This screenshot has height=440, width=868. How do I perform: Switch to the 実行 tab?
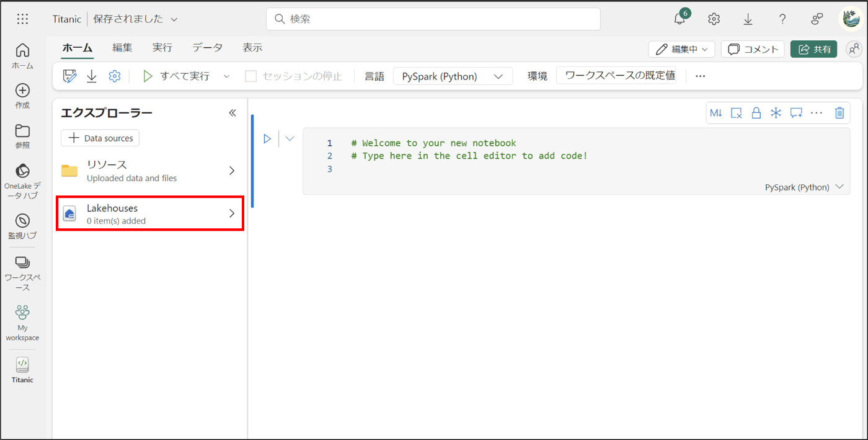(x=162, y=48)
